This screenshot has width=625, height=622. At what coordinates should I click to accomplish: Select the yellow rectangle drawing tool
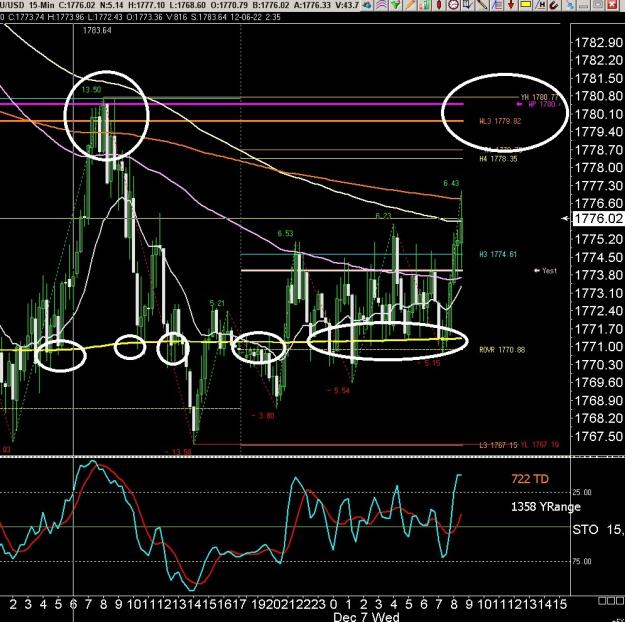pos(525,5)
